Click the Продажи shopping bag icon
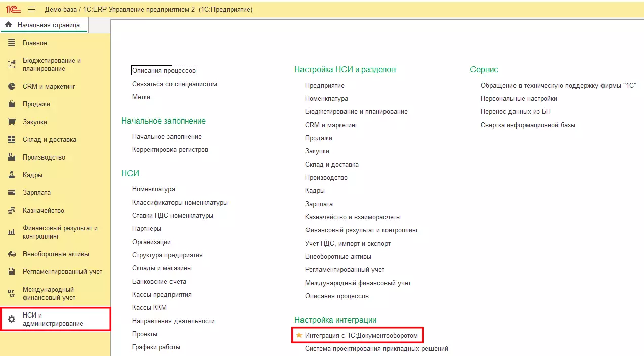This screenshot has height=356, width=644. [12, 104]
